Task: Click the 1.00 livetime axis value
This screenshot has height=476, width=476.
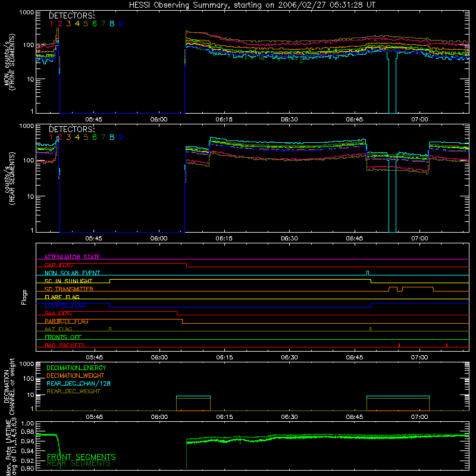Action: pyautogui.click(x=27, y=424)
